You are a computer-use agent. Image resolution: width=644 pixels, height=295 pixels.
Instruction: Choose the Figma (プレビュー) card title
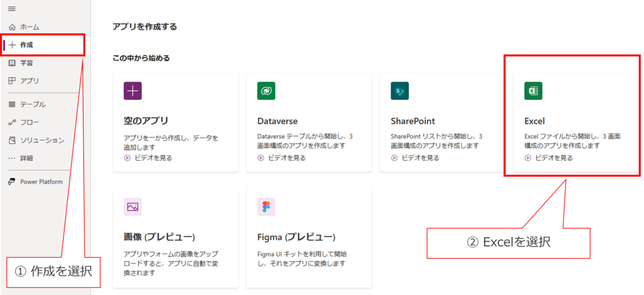[x=297, y=237]
